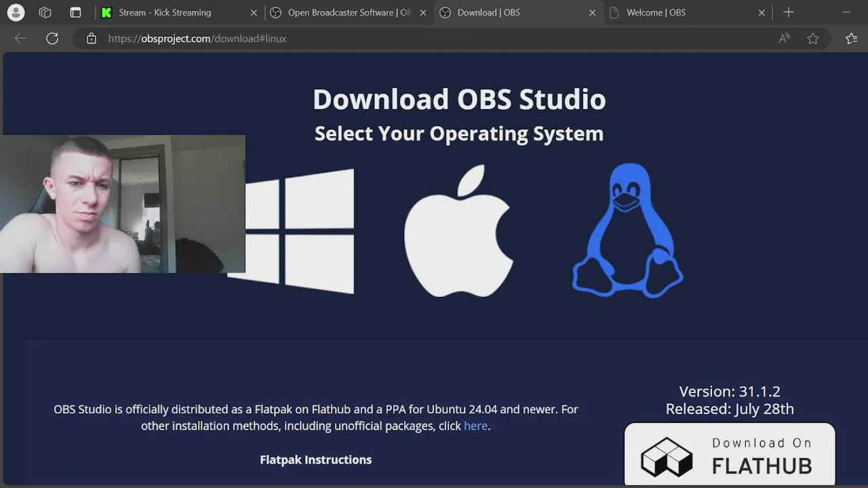Switch to the Open Broadcaster Software tab
868x488 pixels.
(349, 12)
